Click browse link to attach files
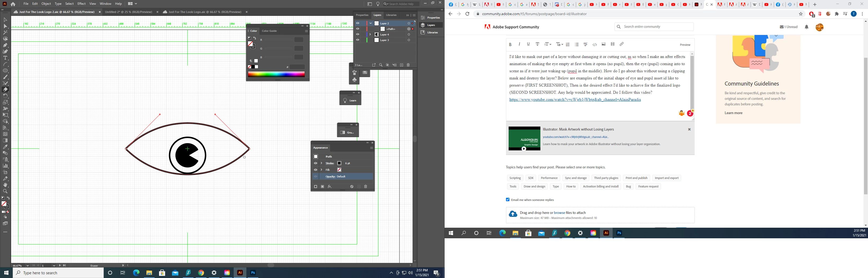The image size is (868, 278). click(559, 213)
